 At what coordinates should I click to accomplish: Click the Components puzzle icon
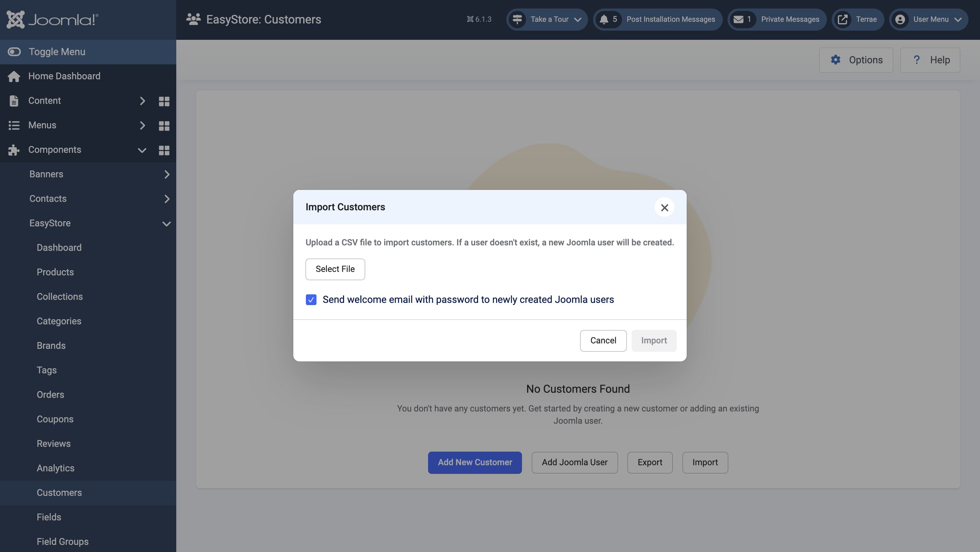click(14, 150)
